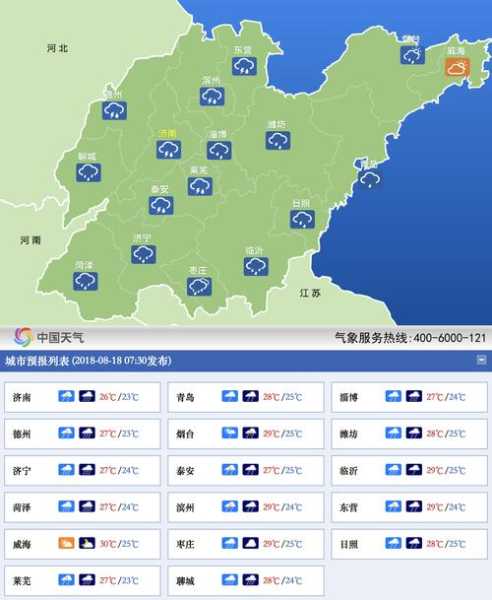Select the 泰安 rain icon on the map
Screen dimensions: 492x600
pyautogui.click(x=161, y=205)
